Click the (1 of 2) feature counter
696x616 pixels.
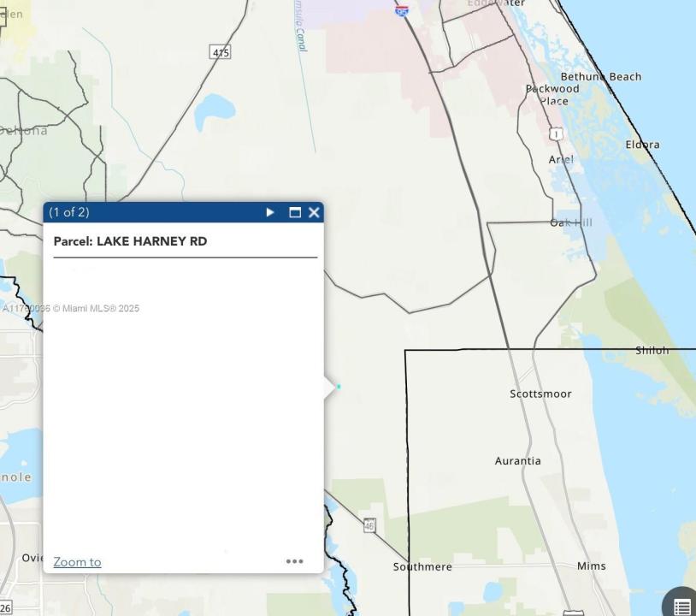tap(69, 212)
